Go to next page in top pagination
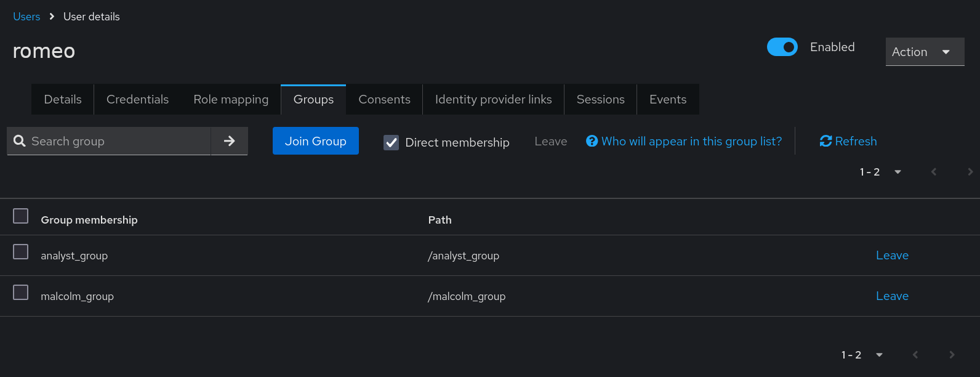 [x=970, y=172]
